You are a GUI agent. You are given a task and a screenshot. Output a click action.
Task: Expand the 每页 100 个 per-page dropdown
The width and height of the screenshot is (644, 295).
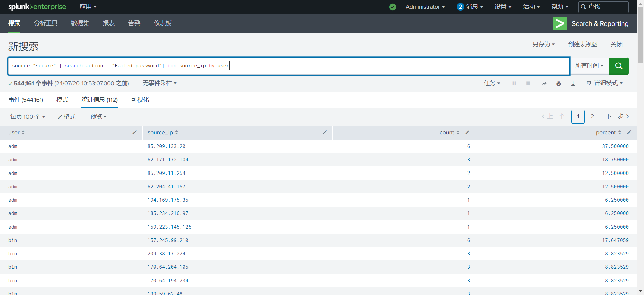28,117
